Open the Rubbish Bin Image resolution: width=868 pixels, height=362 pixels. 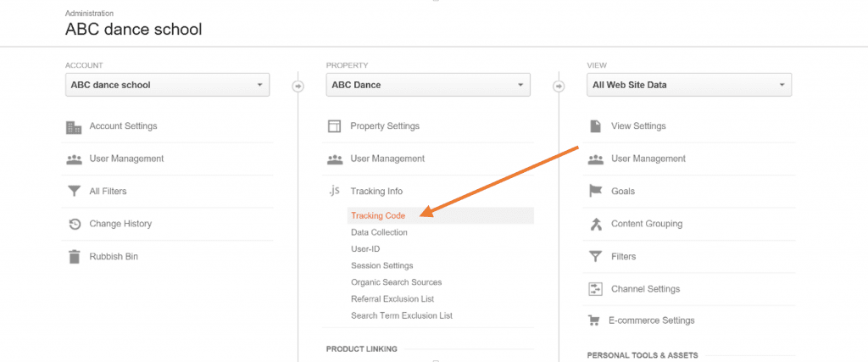click(x=114, y=257)
